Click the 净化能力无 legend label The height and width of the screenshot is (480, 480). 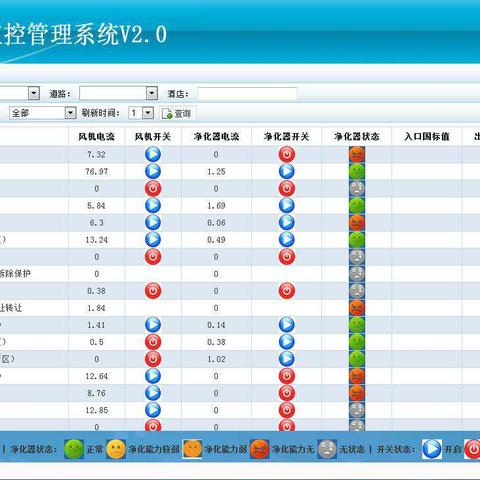tap(293, 449)
